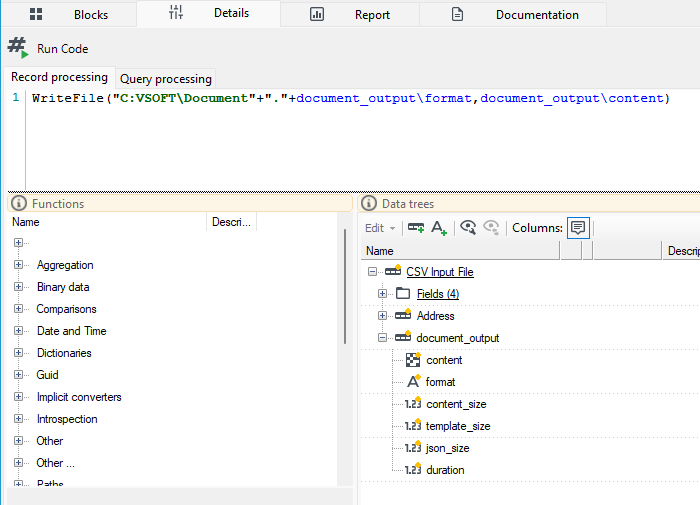700x505 pixels.
Task: Select the Query processing tab
Action: coord(166,79)
